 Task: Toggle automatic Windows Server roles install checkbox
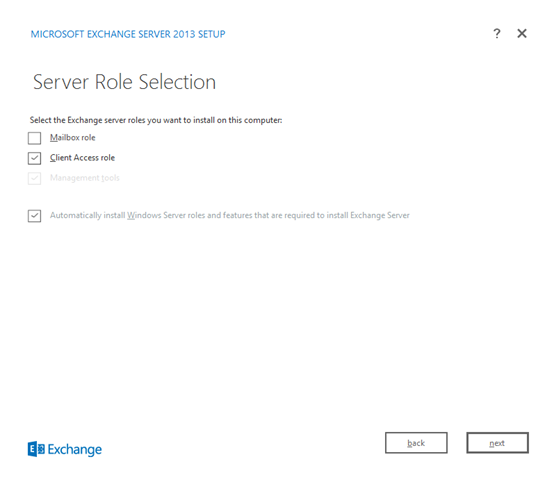click(x=34, y=216)
